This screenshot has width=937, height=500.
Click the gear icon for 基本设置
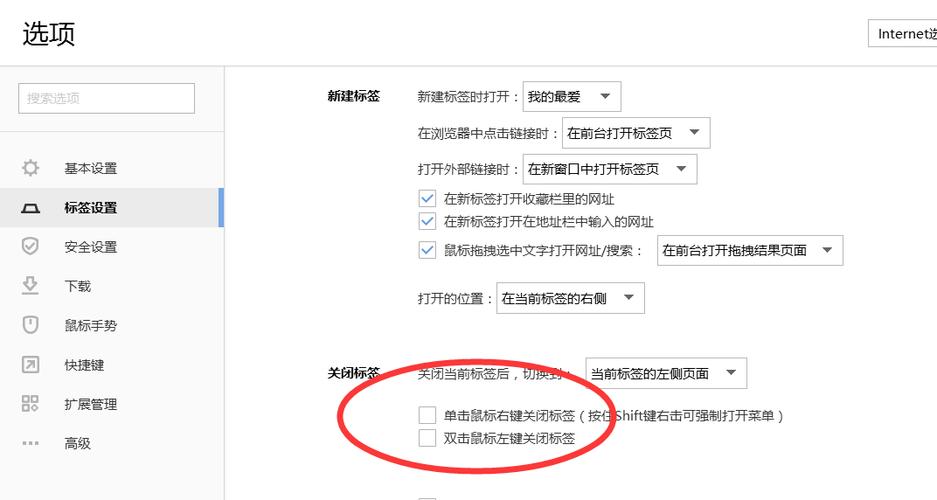30,168
